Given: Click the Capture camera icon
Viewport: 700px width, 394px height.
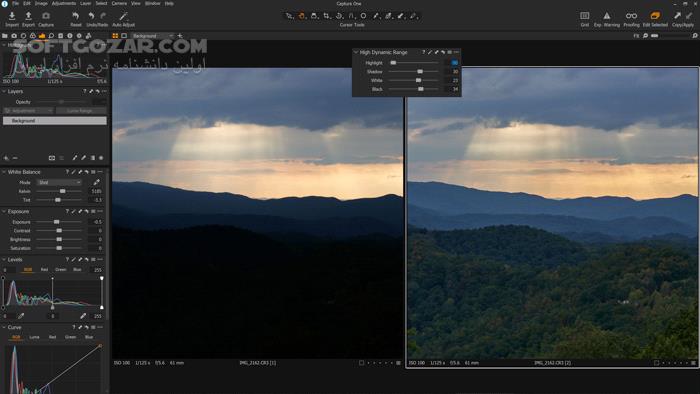Looking at the screenshot, I should tap(46, 16).
